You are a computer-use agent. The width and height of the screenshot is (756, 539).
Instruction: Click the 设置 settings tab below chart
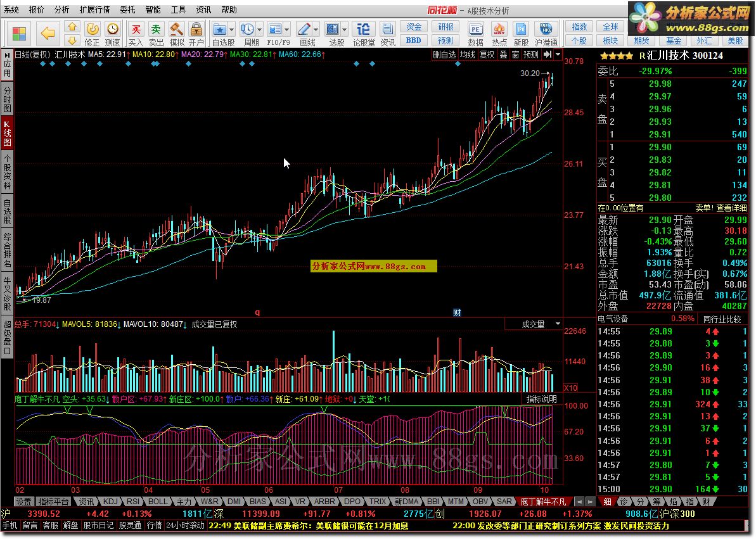[x=23, y=502]
